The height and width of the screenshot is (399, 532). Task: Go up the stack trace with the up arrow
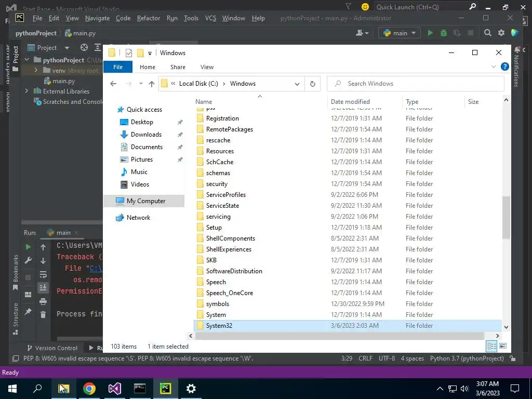[x=43, y=247]
